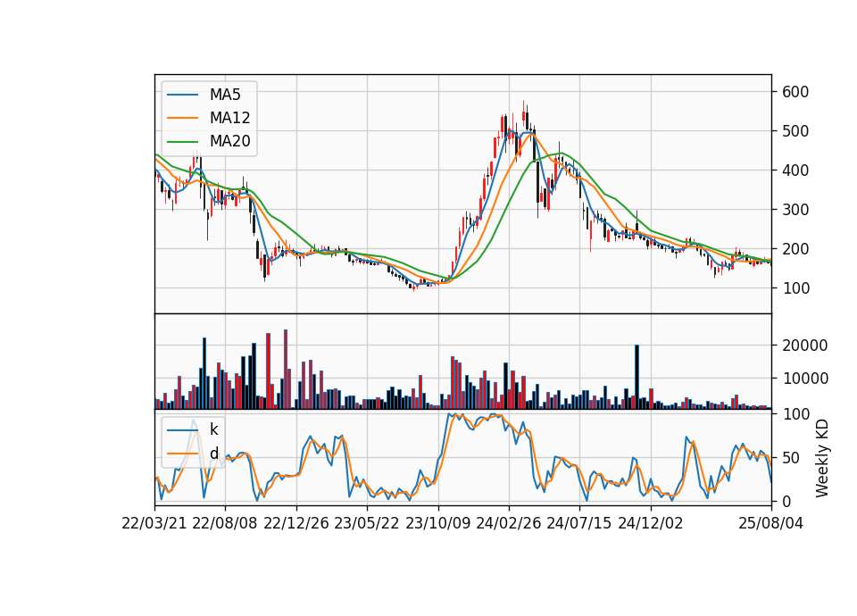Click the 22/03/21 date label
Screen dimensions: 857x616
point(154,523)
